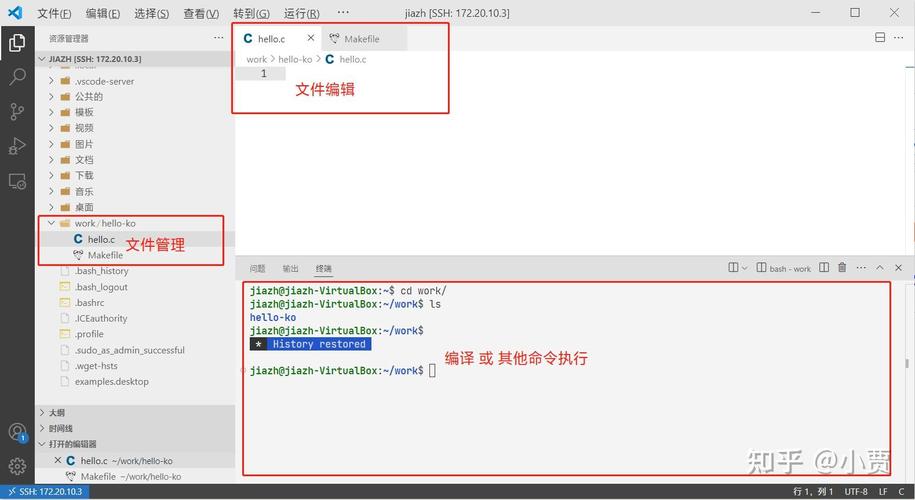Open the .profile file
Image resolution: width=915 pixels, height=500 pixels.
click(x=135, y=334)
